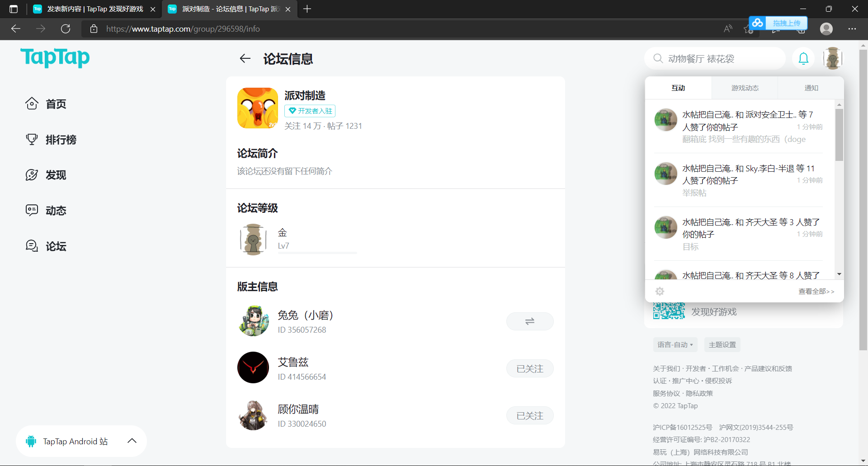Switch to the 通知 tab
Image resolution: width=868 pixels, height=466 pixels.
811,88
